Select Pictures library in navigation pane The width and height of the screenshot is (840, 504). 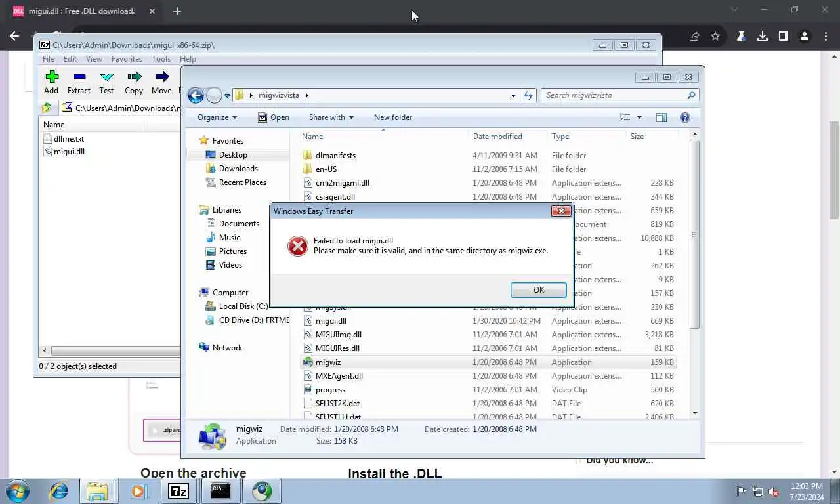pyautogui.click(x=232, y=251)
